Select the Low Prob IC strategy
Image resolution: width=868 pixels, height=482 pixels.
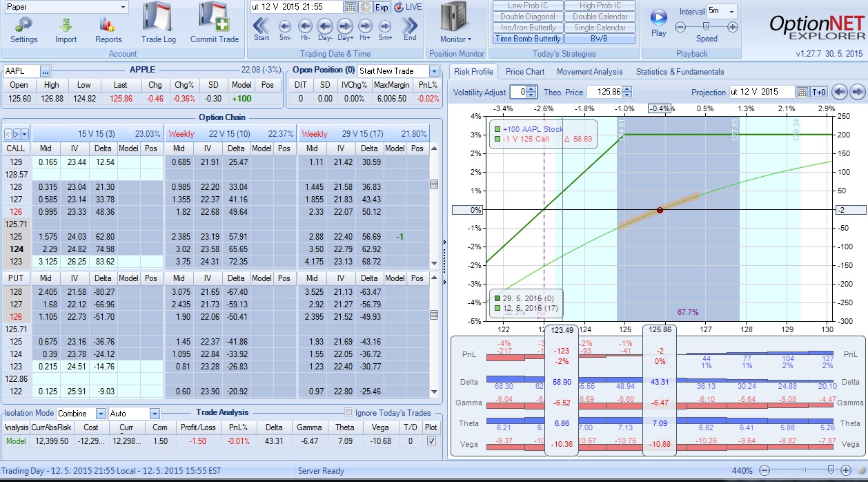click(528, 6)
